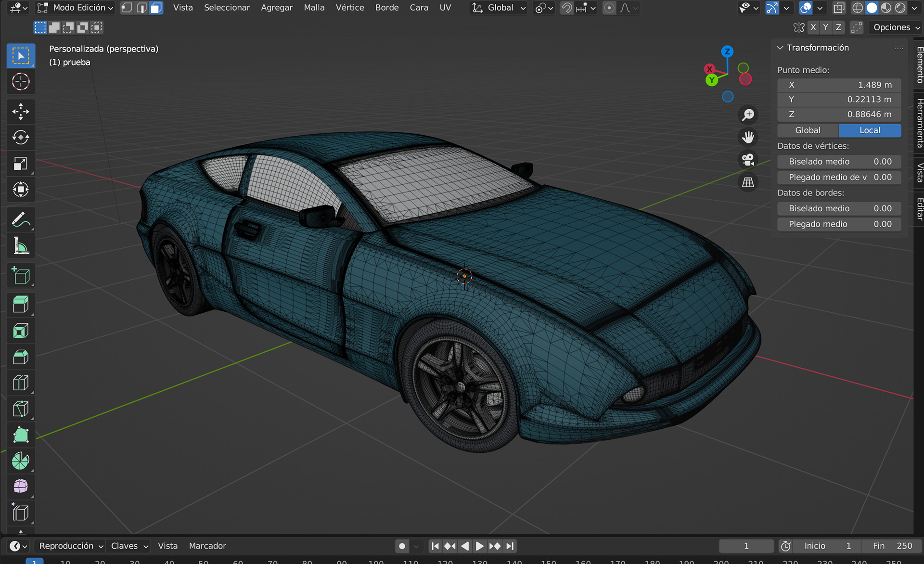This screenshot has height=564, width=924.
Task: Choose the Extrude Region tool
Action: point(21,305)
